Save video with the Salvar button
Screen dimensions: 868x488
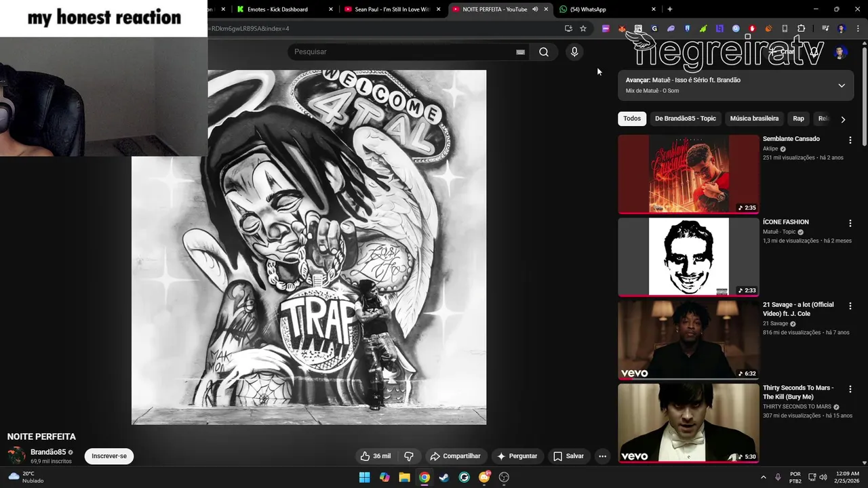click(568, 456)
